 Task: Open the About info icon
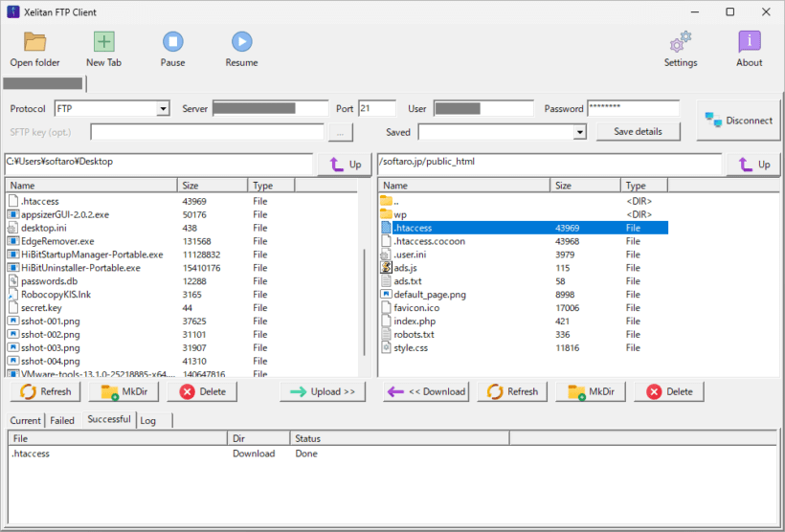pyautogui.click(x=749, y=42)
